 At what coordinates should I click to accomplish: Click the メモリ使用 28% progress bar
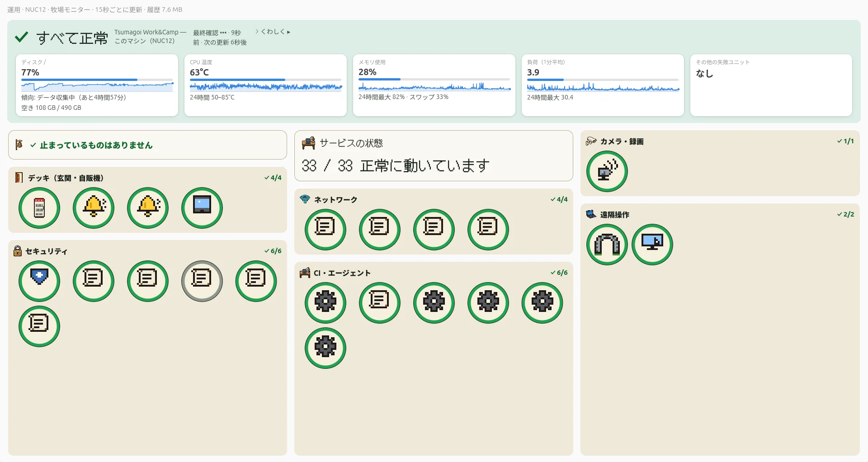[434, 80]
